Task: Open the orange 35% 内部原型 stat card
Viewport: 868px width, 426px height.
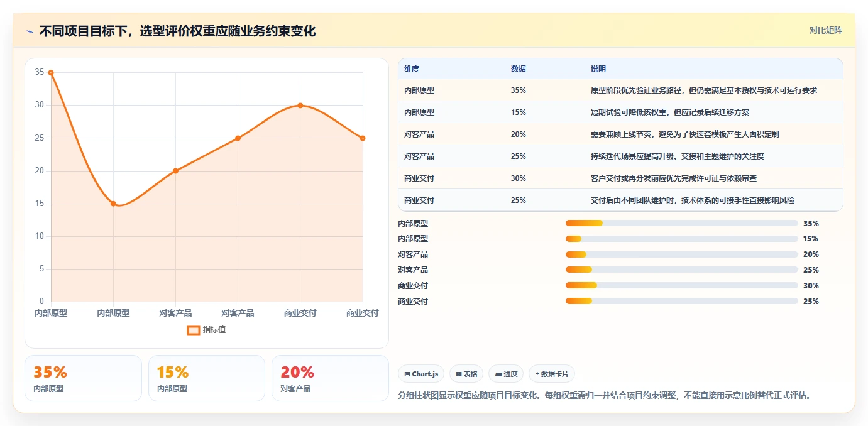Action: pyautogui.click(x=83, y=378)
